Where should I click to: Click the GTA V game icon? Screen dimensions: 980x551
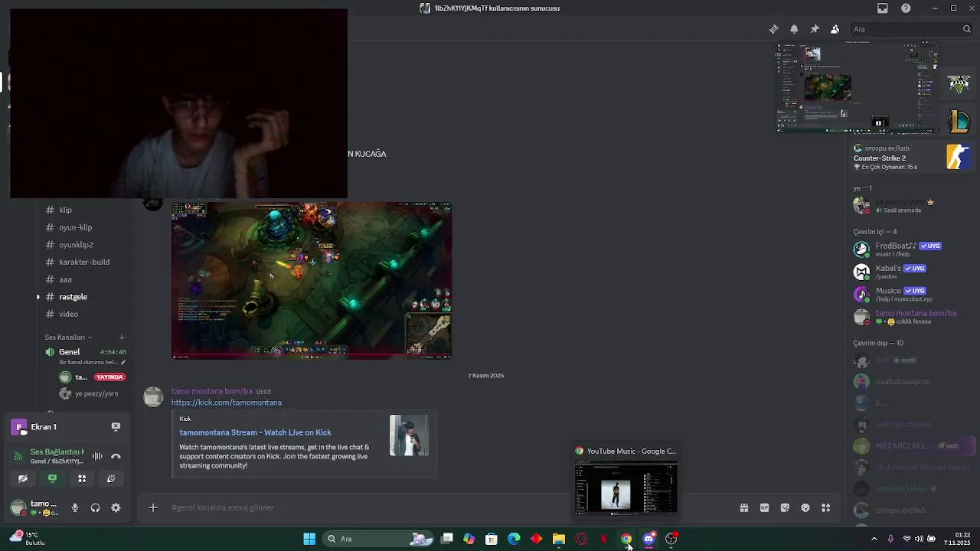pos(959,83)
